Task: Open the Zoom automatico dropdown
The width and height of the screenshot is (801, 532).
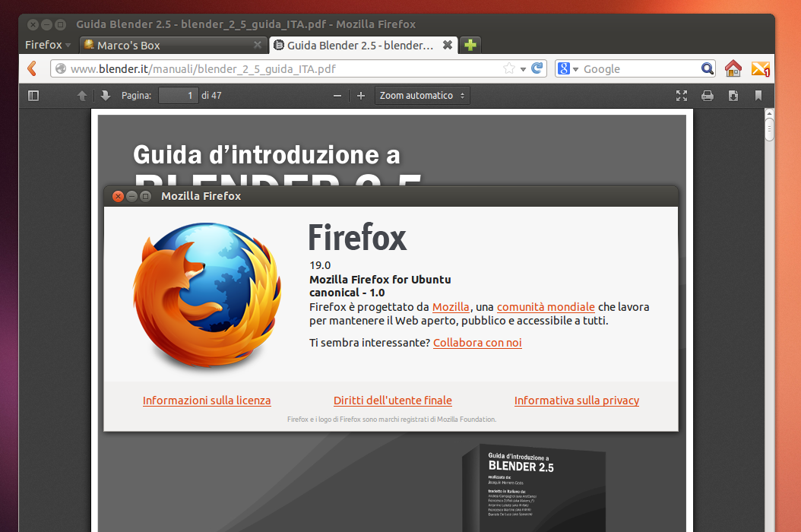Action: point(422,96)
